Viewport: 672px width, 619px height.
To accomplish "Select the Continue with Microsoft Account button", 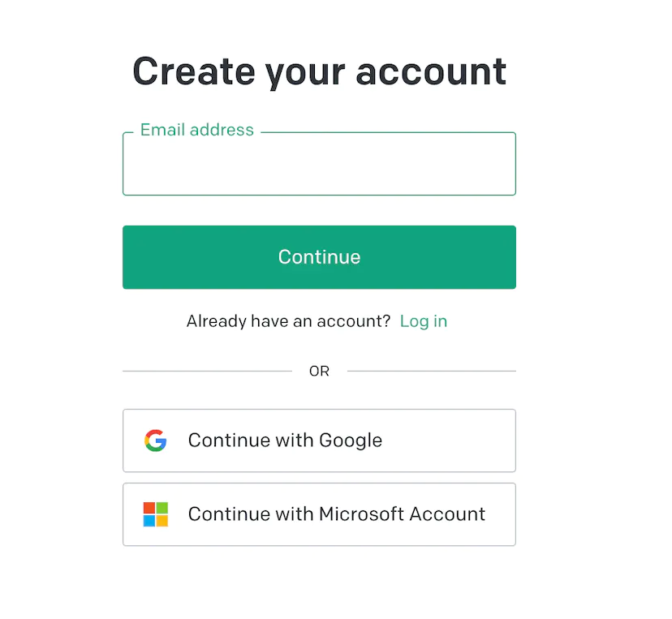I will (x=319, y=514).
